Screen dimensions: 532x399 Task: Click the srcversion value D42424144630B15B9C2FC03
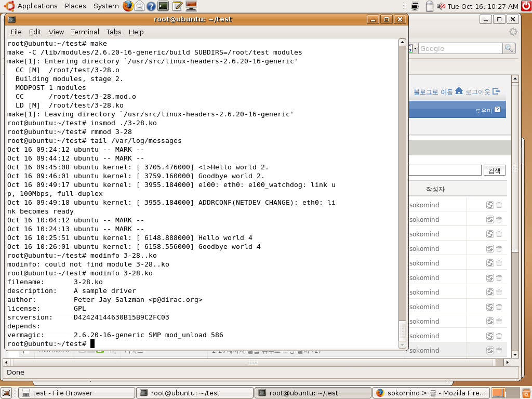[x=122, y=317]
